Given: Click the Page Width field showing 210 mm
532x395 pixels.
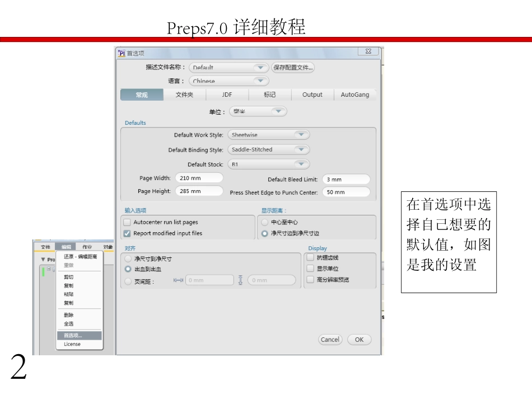Looking at the screenshot, I should pyautogui.click(x=199, y=178).
